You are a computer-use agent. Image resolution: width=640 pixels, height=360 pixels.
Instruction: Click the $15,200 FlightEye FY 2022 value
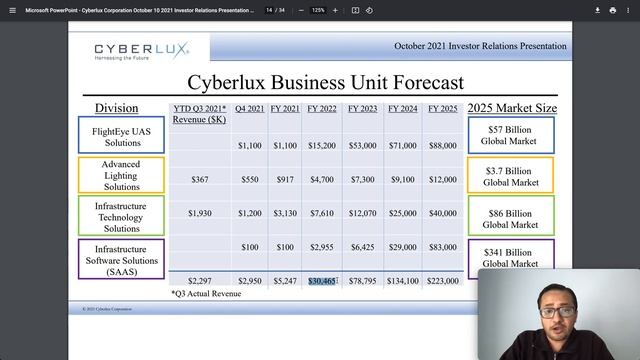(x=322, y=145)
